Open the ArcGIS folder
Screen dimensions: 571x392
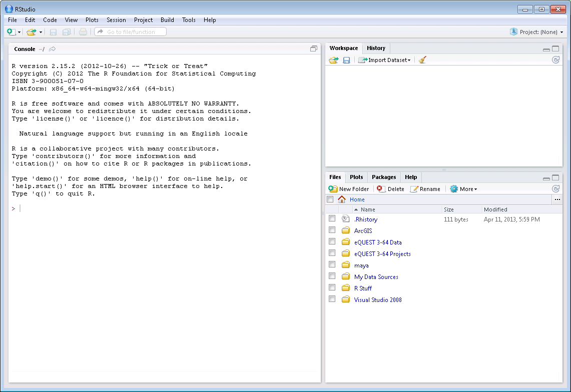(363, 231)
